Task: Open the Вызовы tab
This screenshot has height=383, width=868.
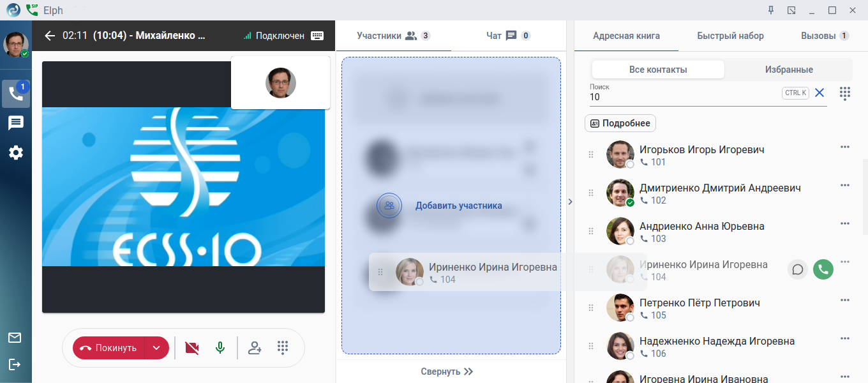Action: [825, 36]
